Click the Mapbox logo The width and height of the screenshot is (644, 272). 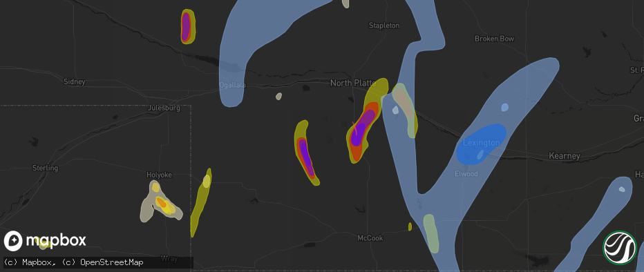point(45,240)
